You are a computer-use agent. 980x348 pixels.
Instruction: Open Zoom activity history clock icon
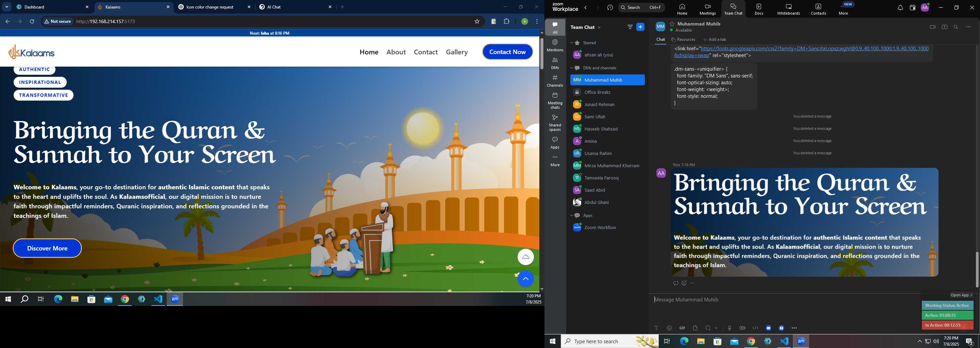tap(610, 7)
